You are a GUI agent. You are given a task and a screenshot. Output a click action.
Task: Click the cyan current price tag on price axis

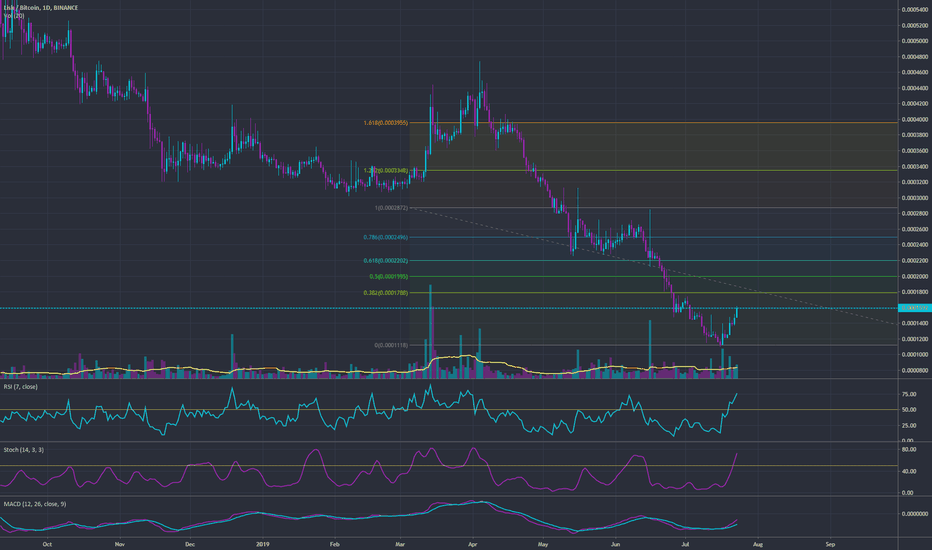pyautogui.click(x=914, y=308)
